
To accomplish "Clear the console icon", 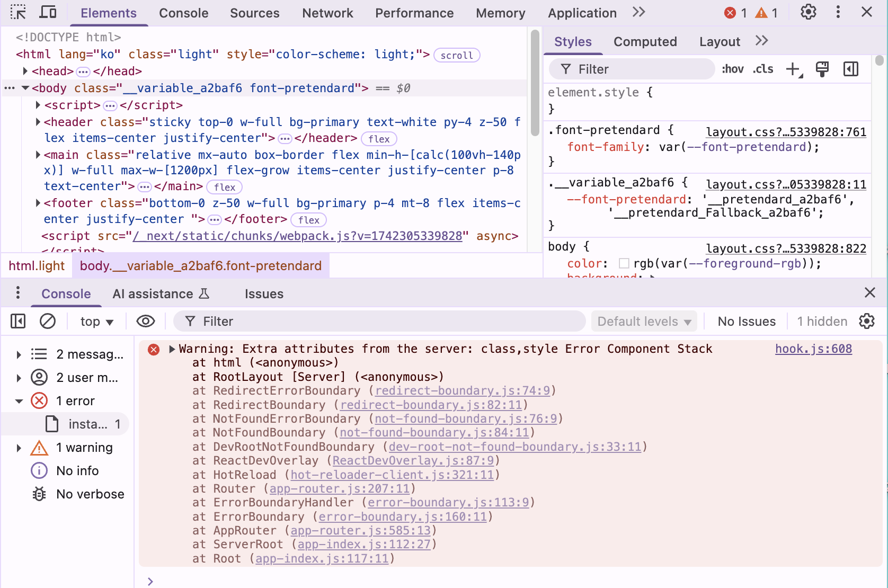I will click(48, 322).
